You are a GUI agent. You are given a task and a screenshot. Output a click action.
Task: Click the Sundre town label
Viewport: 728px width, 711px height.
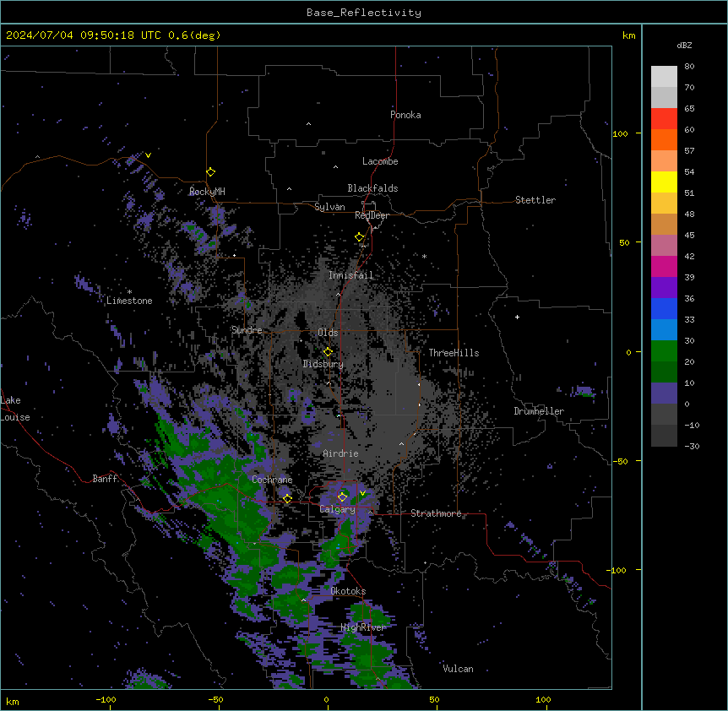tap(247, 330)
